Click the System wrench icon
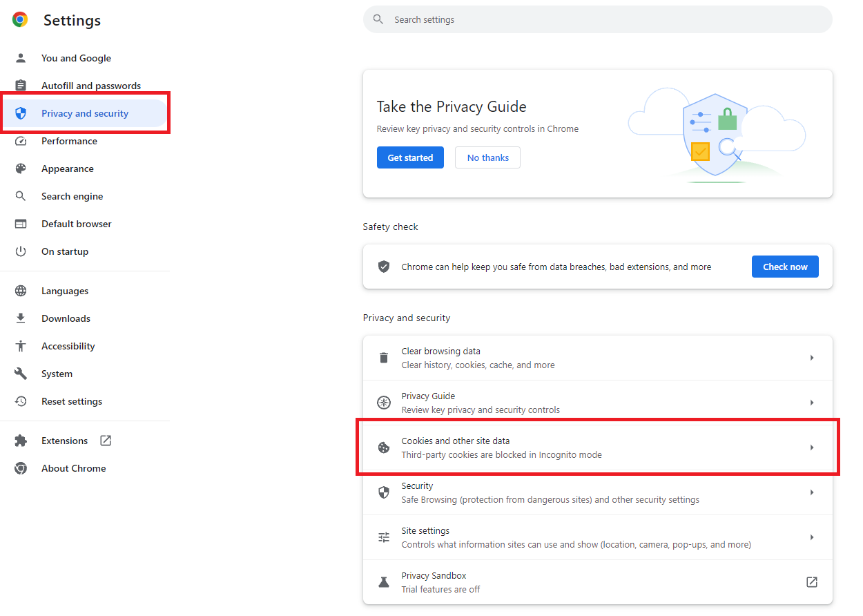This screenshot has height=616, width=863. 21,374
